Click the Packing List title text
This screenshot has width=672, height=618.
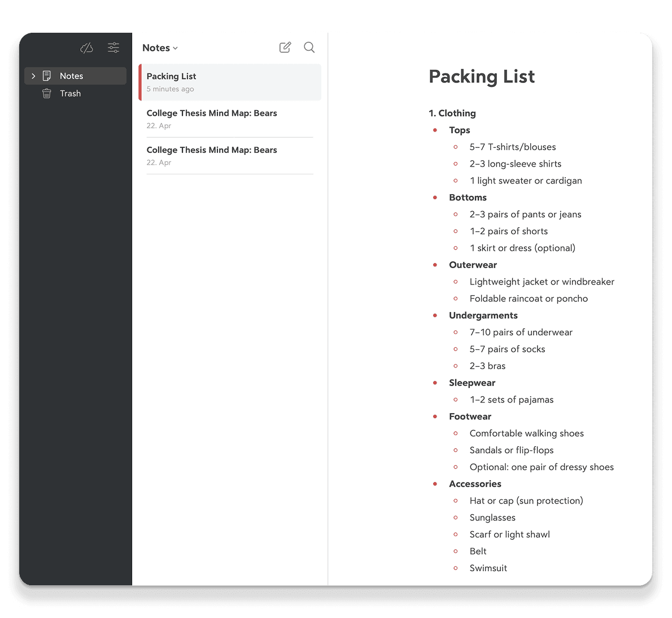pos(482,76)
